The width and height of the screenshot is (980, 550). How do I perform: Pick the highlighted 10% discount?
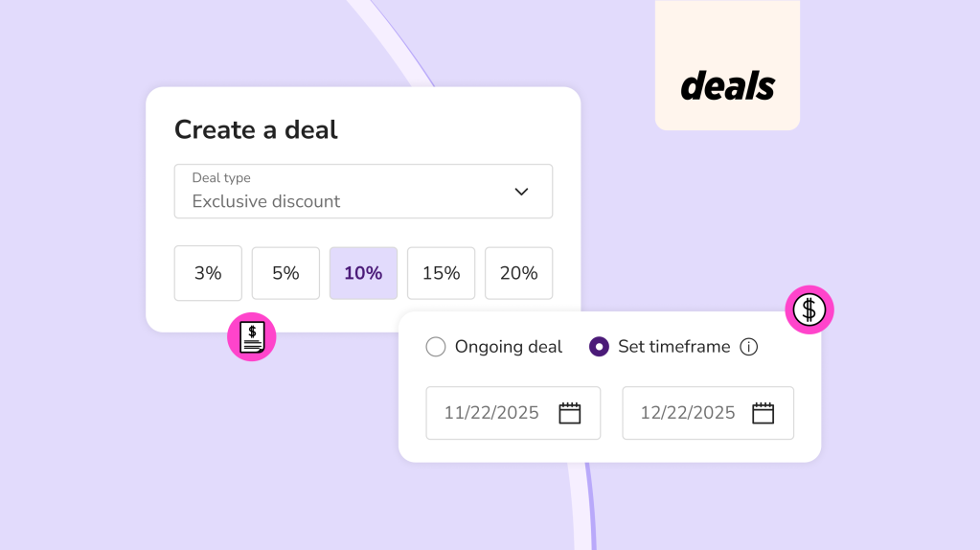tap(363, 273)
